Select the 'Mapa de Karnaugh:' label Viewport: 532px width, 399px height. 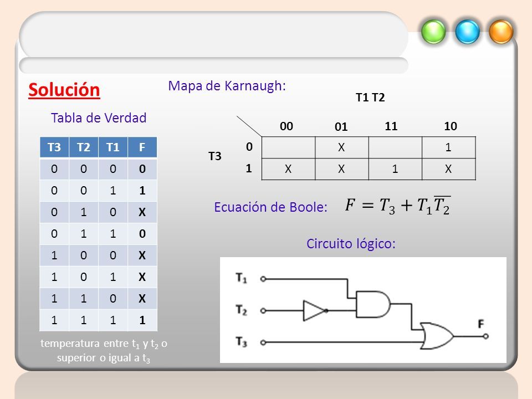(x=227, y=86)
